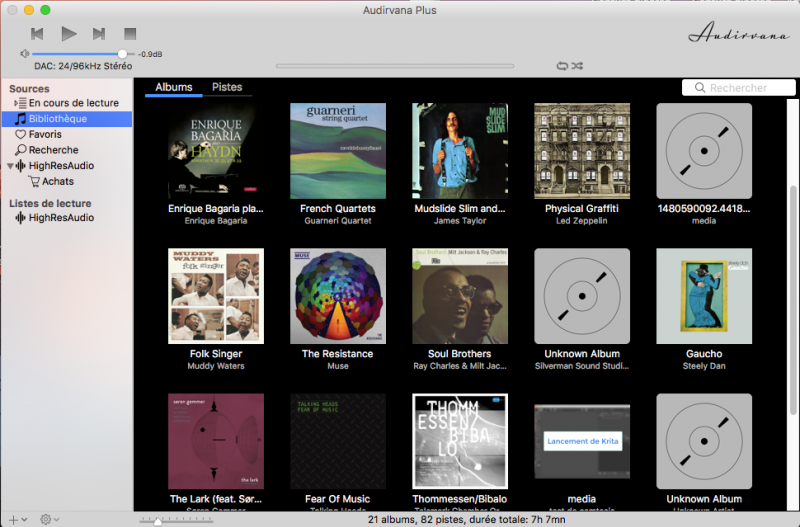Open the gear settings dropdown
800x527 pixels.
(49, 519)
